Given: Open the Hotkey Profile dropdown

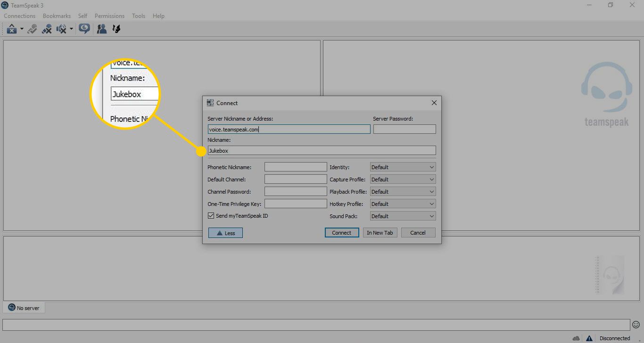Looking at the screenshot, I should [403, 204].
